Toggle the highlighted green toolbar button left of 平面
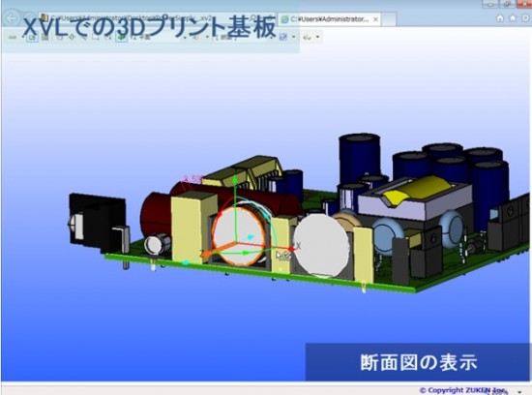Screen dimensions: 532x395 (x=122, y=37)
